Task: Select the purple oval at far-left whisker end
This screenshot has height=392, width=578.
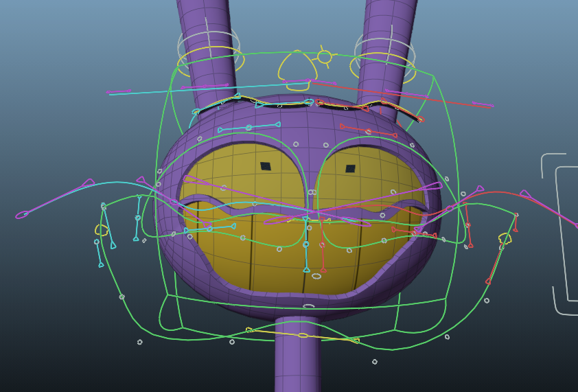Action: coord(22,215)
